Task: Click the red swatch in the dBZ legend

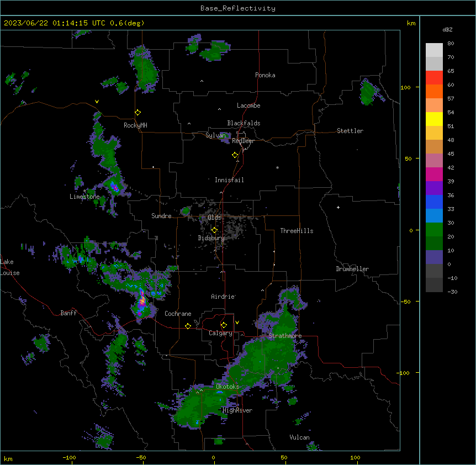Action: pyautogui.click(x=434, y=77)
